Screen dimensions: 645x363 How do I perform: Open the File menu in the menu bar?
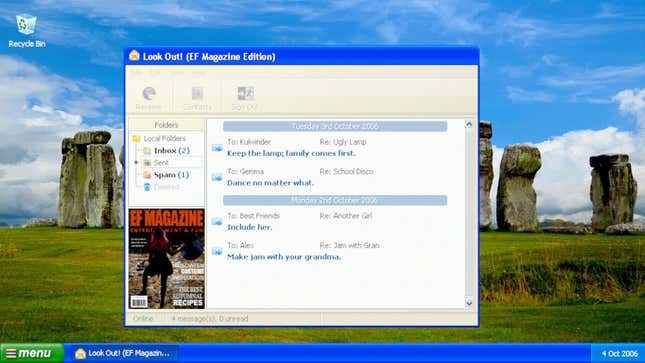point(136,73)
